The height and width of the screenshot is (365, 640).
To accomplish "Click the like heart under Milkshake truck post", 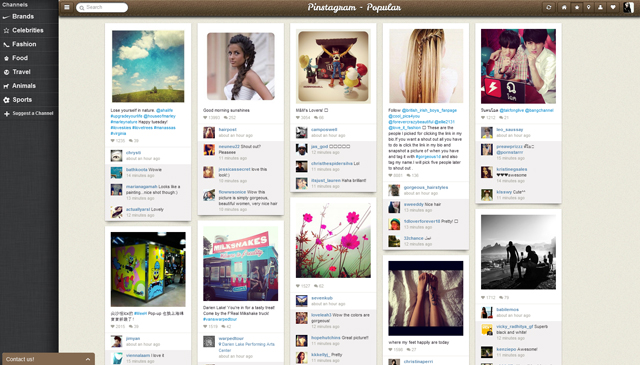I will [205, 327].
